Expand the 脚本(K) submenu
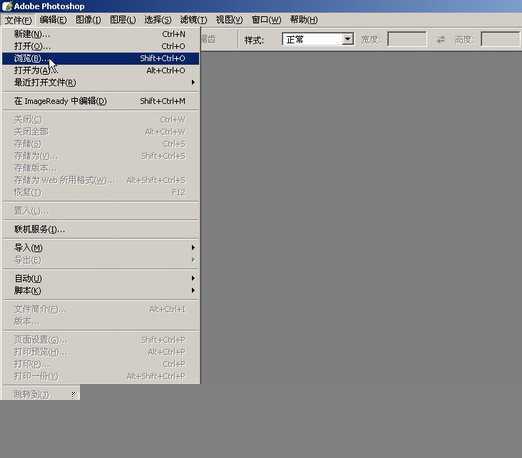The width and height of the screenshot is (522, 458). point(101,291)
